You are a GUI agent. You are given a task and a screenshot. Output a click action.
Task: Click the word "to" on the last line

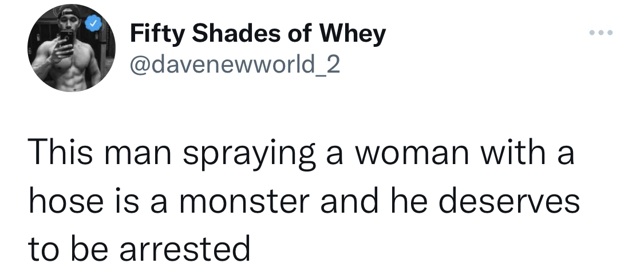44,249
